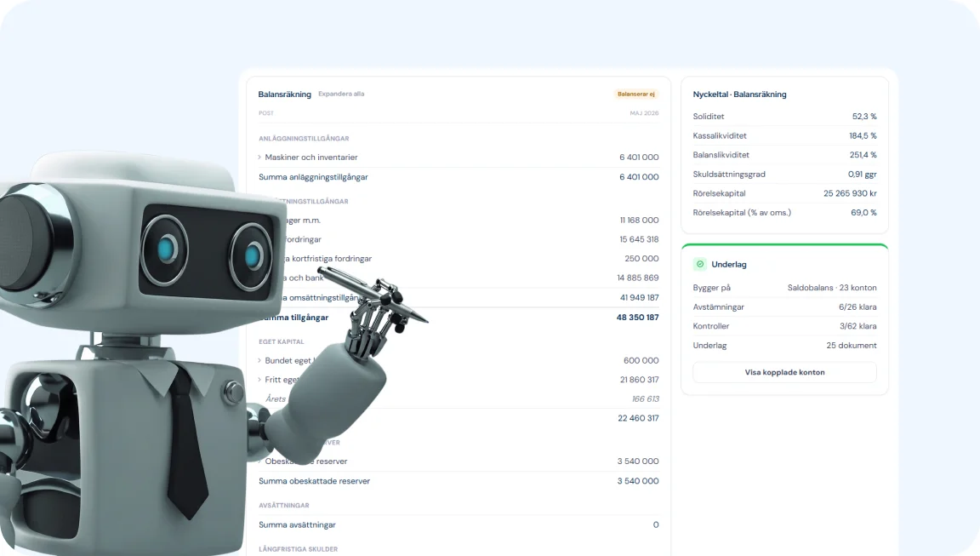Click the Kassa och bank amount 14 885 869
The height and width of the screenshot is (556, 980).
click(x=637, y=278)
